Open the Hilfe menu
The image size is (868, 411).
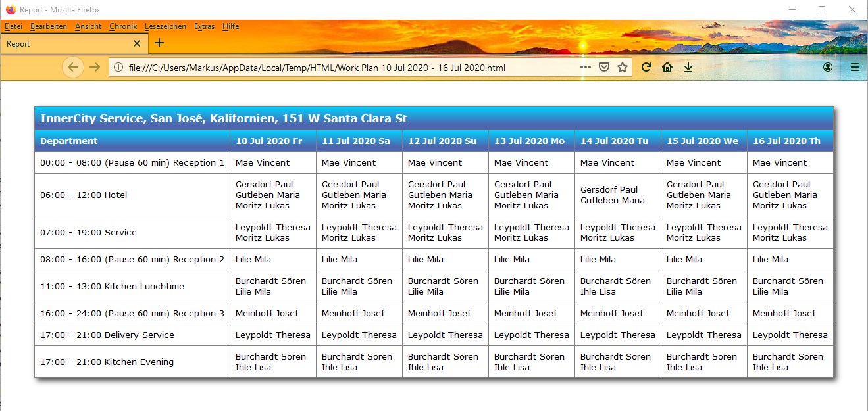click(x=230, y=26)
